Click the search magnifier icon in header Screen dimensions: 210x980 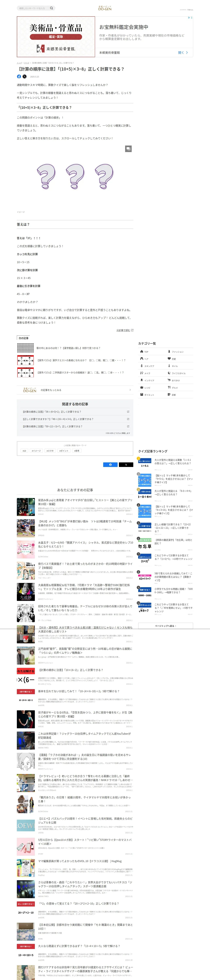click(x=52, y=8)
